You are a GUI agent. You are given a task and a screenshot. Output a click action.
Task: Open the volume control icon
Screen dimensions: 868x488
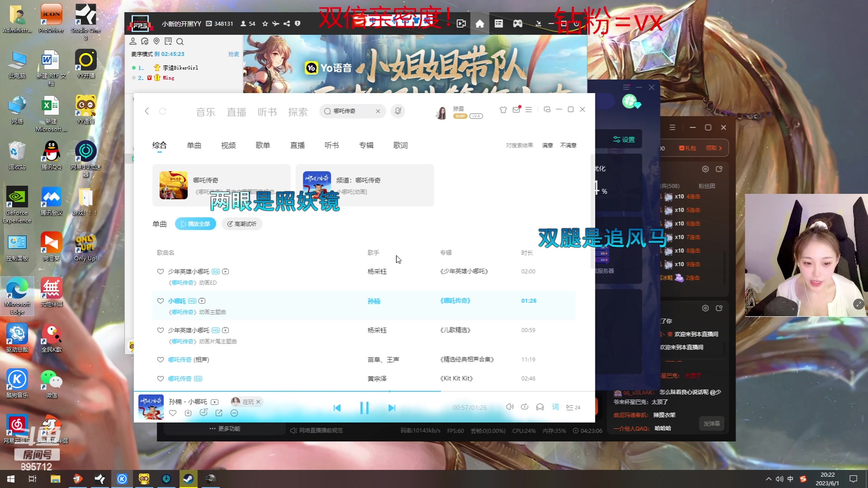pos(509,407)
